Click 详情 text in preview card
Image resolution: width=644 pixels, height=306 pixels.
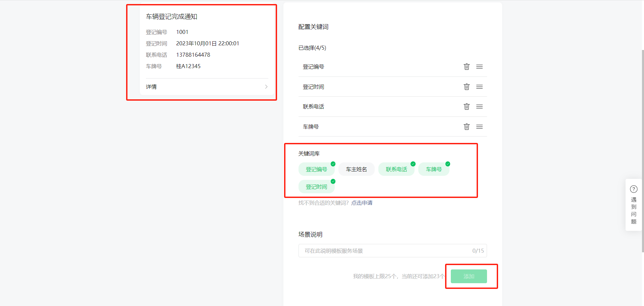coord(151,87)
